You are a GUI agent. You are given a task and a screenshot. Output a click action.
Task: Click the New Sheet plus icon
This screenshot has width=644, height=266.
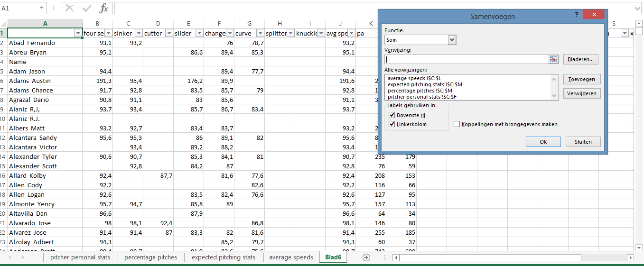[366, 257]
